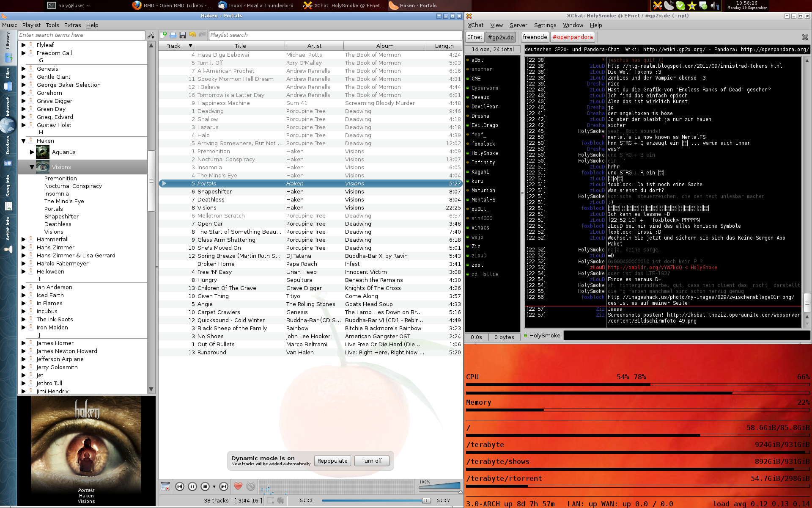Open the Music menu

[9, 25]
